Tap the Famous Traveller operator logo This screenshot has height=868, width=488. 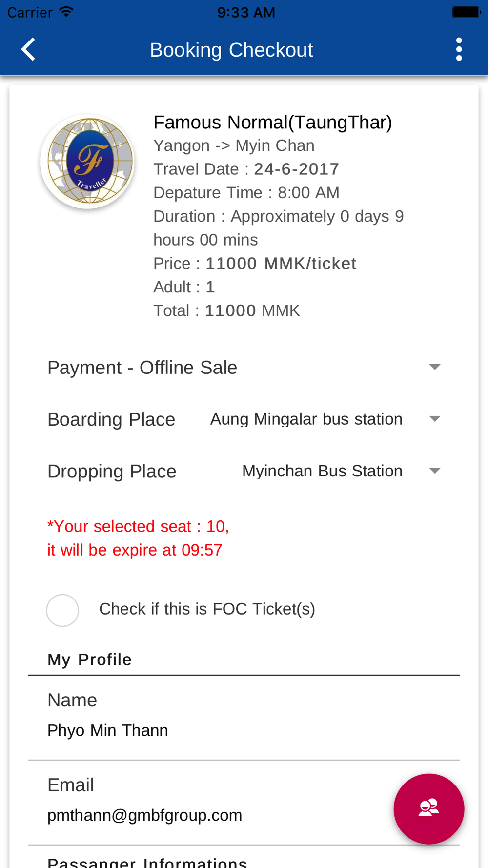[x=88, y=161]
